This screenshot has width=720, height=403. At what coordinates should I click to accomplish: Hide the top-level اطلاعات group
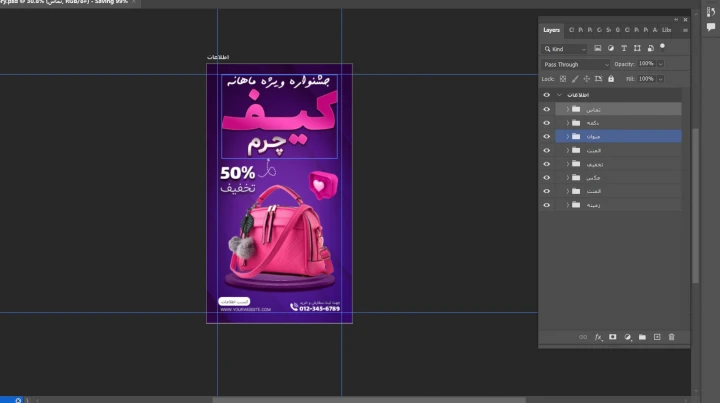click(546, 95)
